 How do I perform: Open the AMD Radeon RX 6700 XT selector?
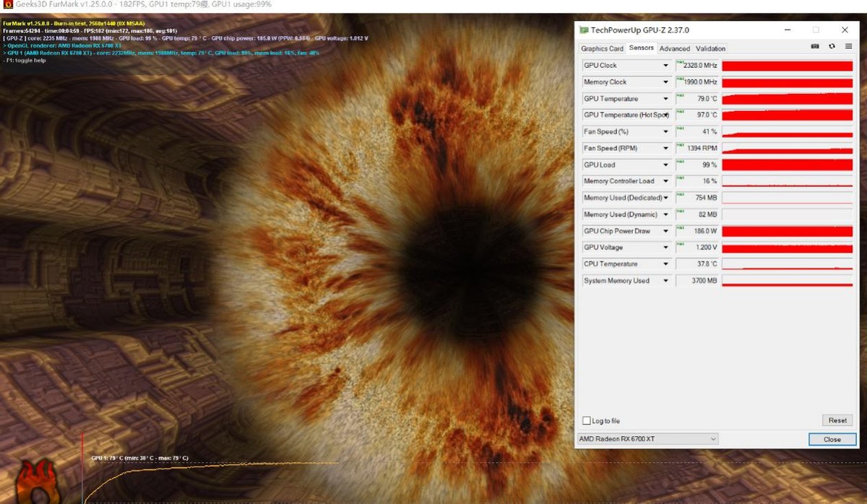647,439
